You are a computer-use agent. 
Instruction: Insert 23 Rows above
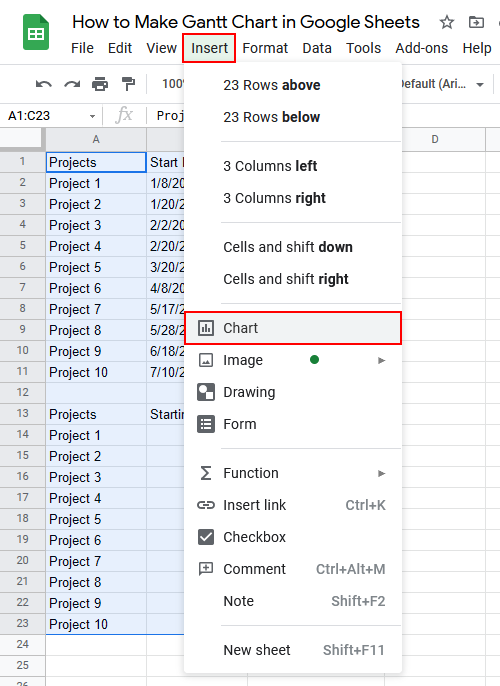[293, 85]
